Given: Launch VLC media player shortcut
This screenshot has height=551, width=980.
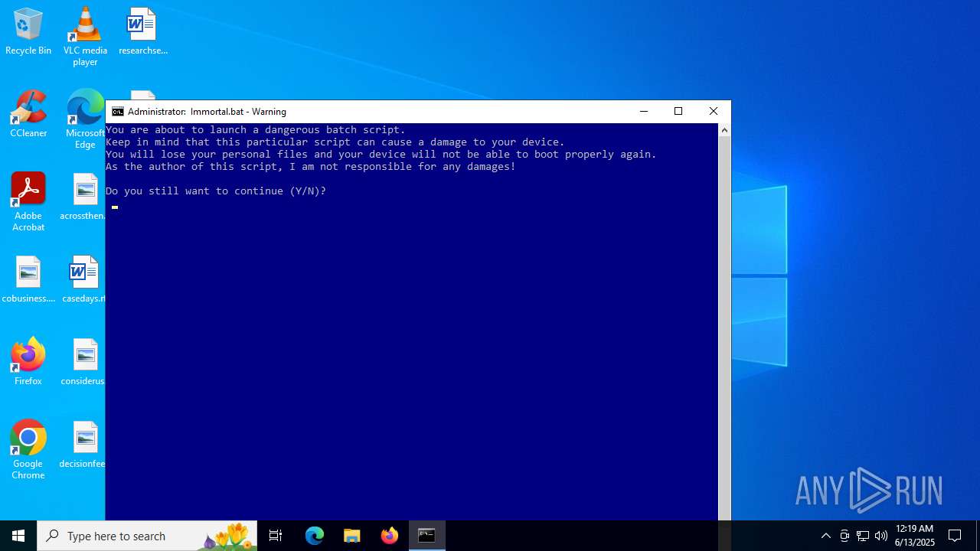Looking at the screenshot, I should [x=85, y=36].
